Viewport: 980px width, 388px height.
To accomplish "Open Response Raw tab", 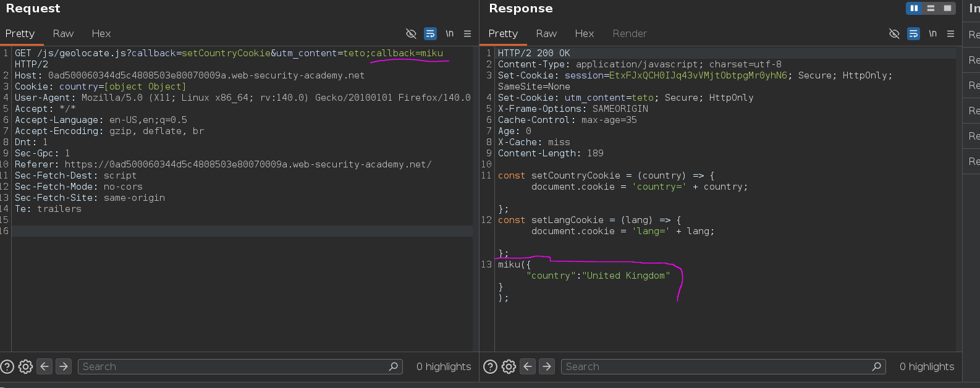I will point(546,33).
